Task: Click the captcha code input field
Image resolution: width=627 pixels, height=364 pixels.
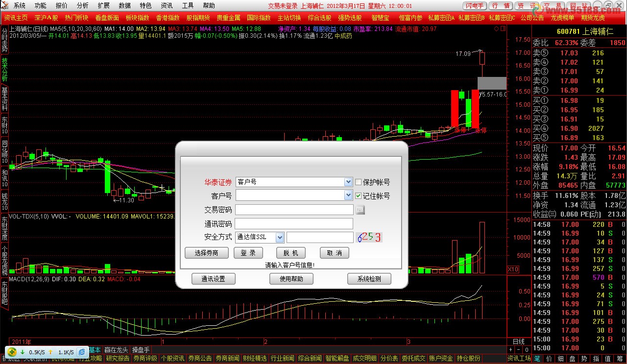Action: [x=320, y=238]
